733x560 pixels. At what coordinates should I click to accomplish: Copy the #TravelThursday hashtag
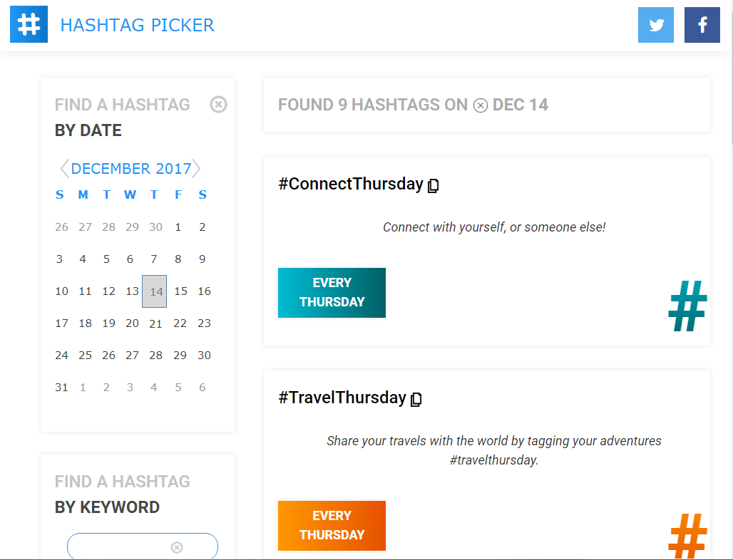pyautogui.click(x=417, y=399)
